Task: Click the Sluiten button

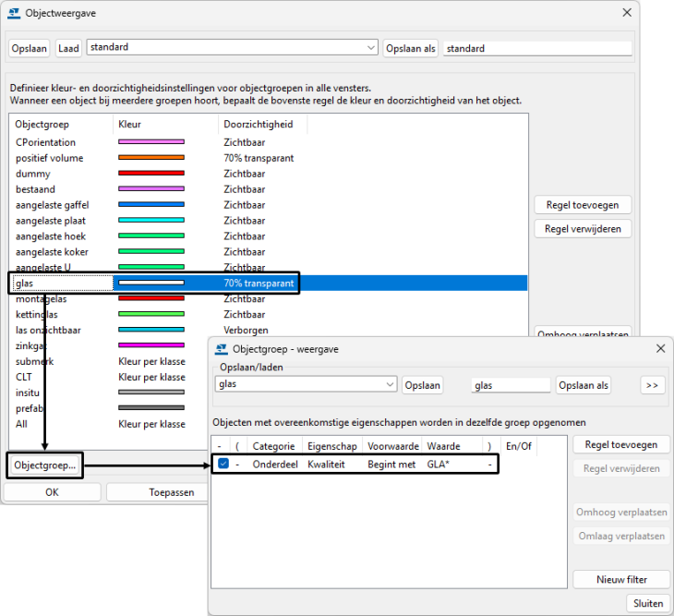Action: 648,603
